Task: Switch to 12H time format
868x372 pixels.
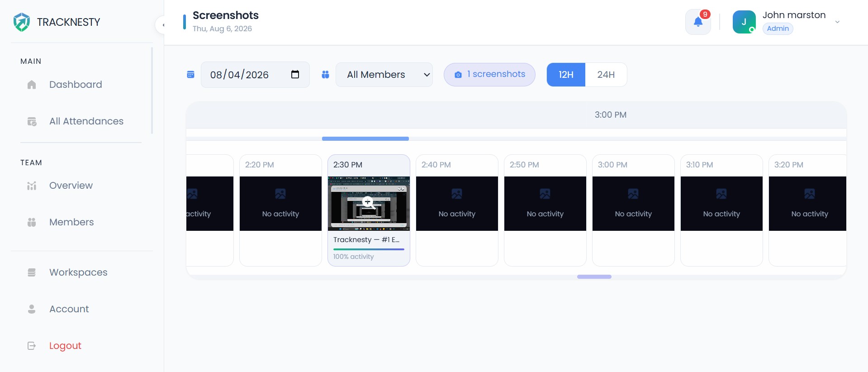Action: pos(566,75)
